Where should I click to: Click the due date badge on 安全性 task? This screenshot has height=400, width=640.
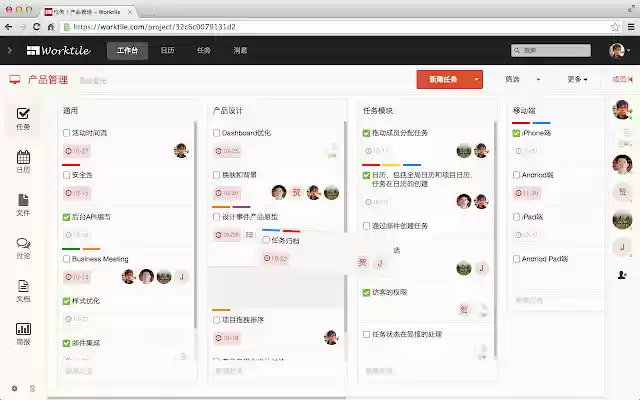point(76,193)
